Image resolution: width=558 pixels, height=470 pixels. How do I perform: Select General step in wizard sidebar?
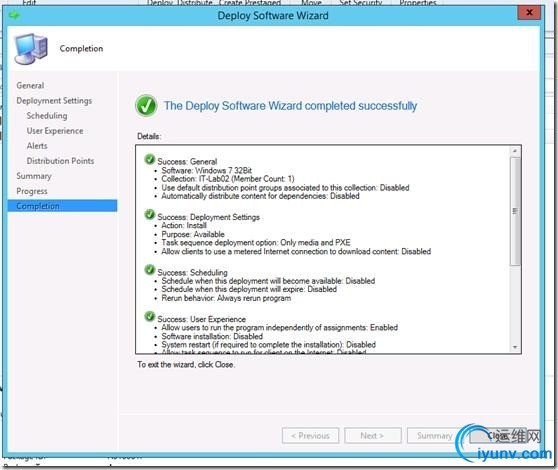tap(30, 85)
